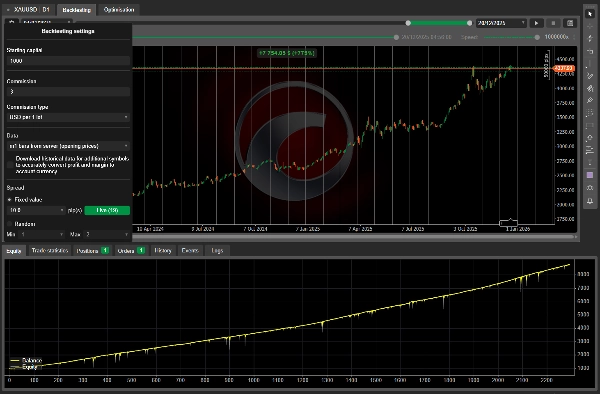The image size is (600, 394).
Task: Click the green profit label on the chart
Action: click(x=287, y=53)
